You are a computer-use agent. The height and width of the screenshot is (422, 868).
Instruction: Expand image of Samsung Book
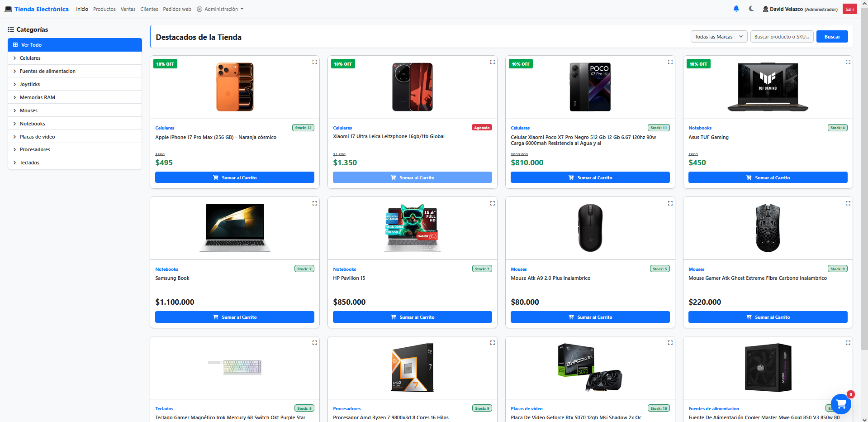click(315, 203)
